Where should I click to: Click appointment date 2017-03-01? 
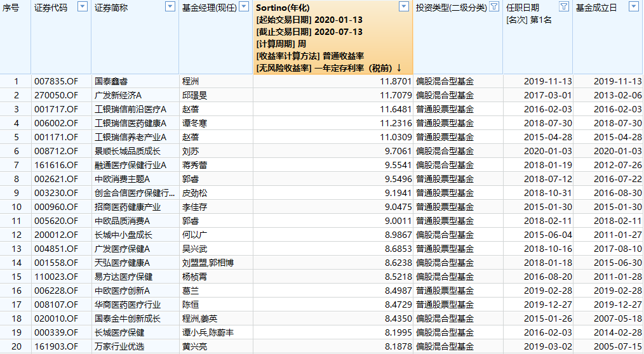547,95
